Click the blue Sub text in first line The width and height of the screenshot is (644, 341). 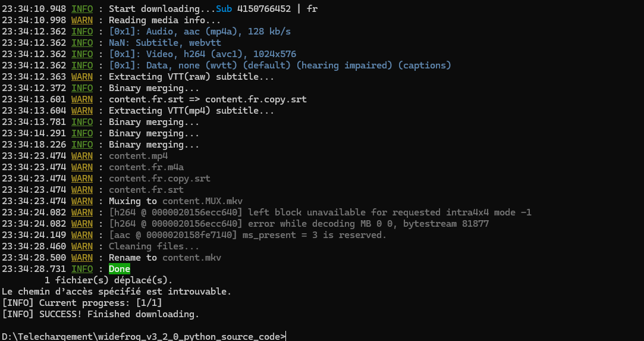pyautogui.click(x=224, y=9)
